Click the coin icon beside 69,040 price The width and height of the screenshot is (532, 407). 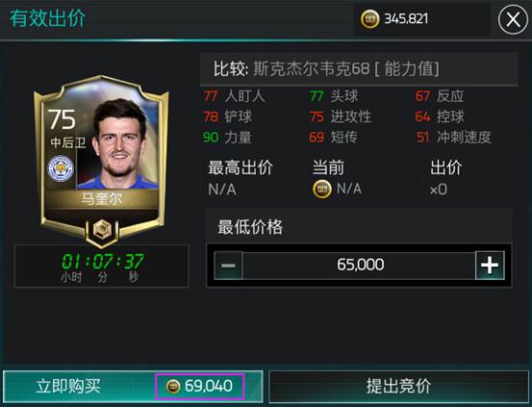pyautogui.click(x=173, y=386)
